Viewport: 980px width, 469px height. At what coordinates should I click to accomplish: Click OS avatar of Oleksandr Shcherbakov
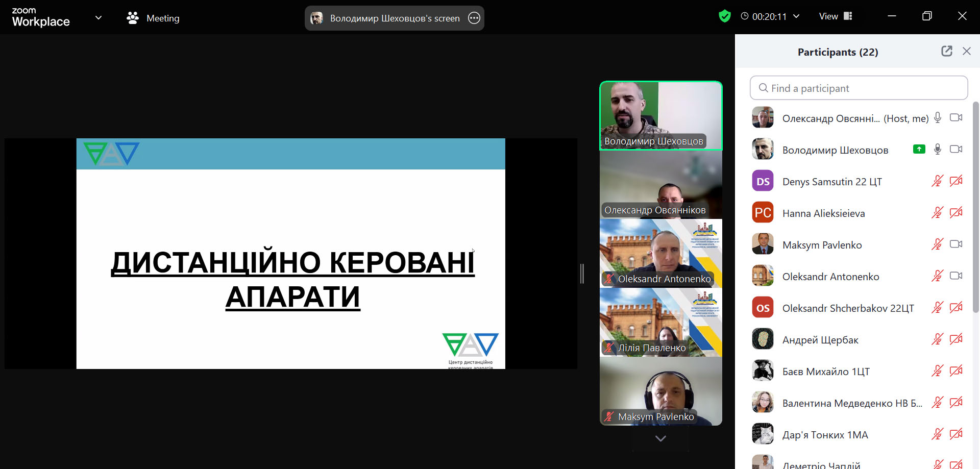tap(763, 308)
